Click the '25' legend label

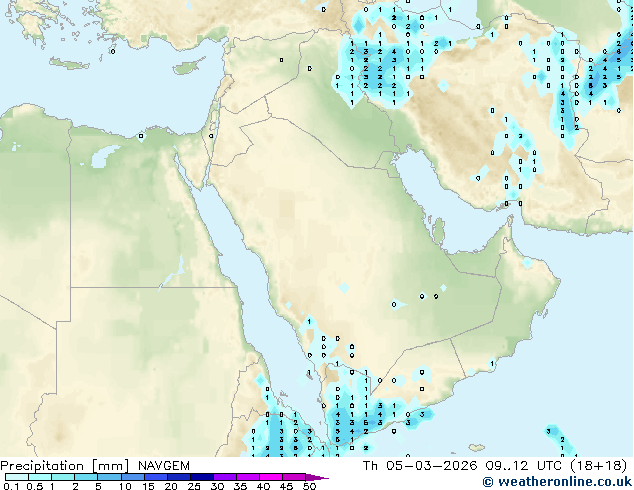[194, 486]
